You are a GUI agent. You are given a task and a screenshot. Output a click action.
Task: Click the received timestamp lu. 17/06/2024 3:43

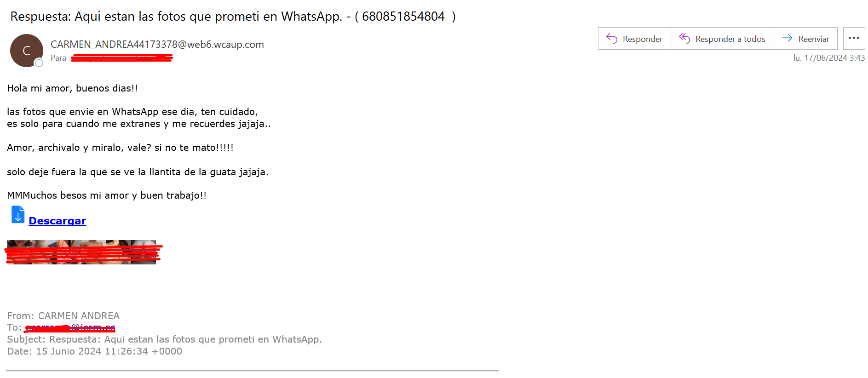tap(829, 58)
